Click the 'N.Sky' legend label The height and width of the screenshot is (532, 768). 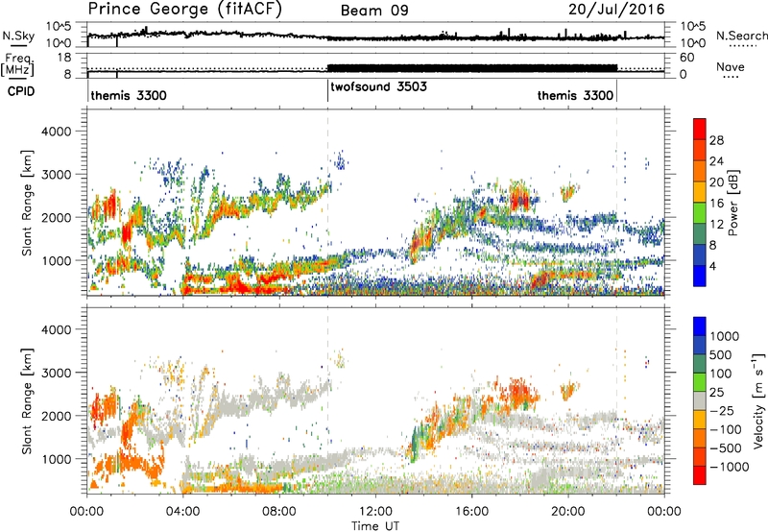coord(18,36)
